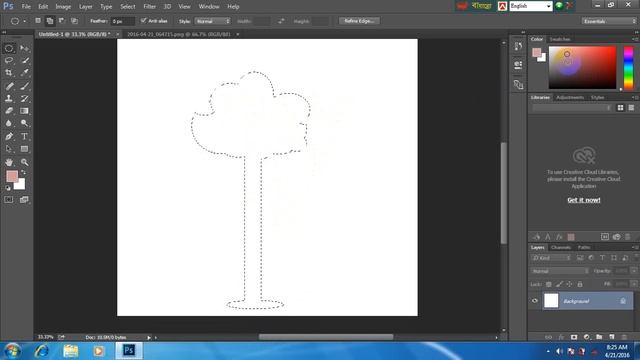Create a new group folder
The width and height of the screenshot is (640, 360).
599,337
